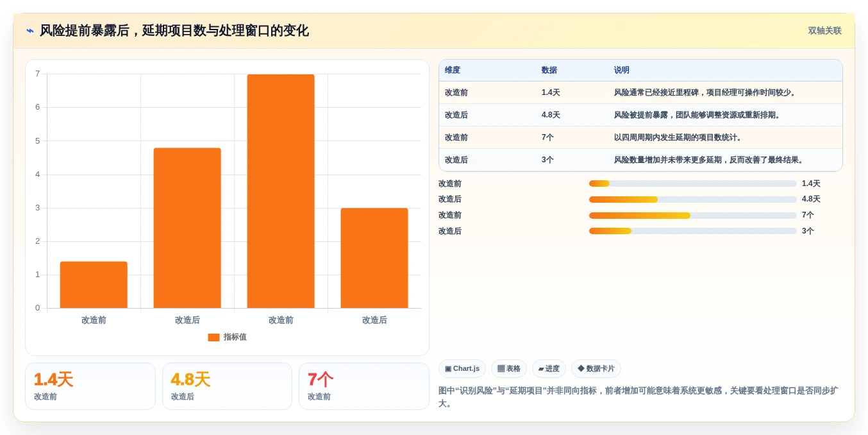Viewport: 868px width, 435px height.
Task: Toggle the 指标值 legend swatch
Action: 213,337
